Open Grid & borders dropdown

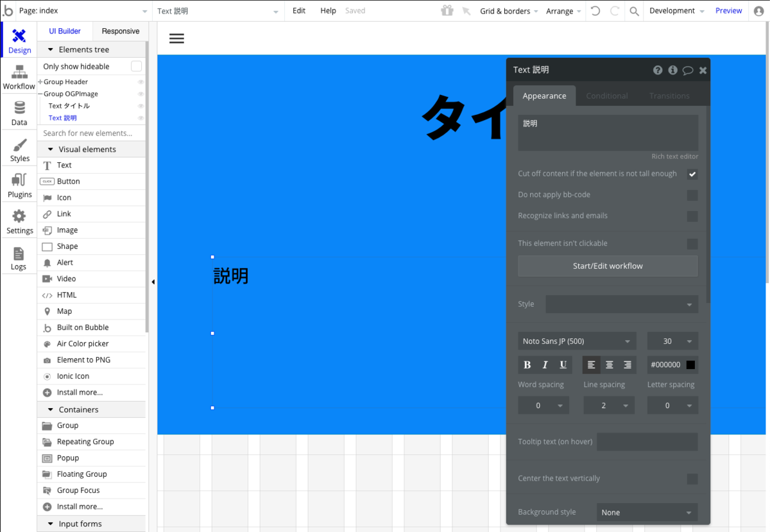(509, 11)
